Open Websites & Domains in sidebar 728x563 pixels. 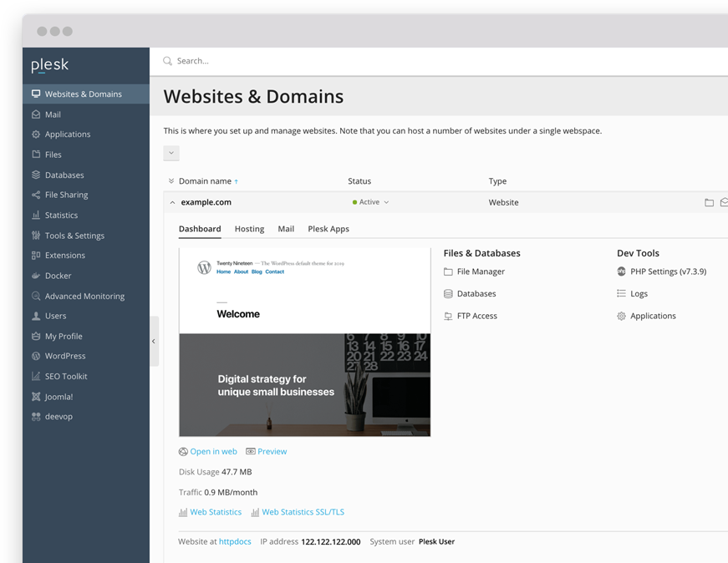[x=86, y=94]
